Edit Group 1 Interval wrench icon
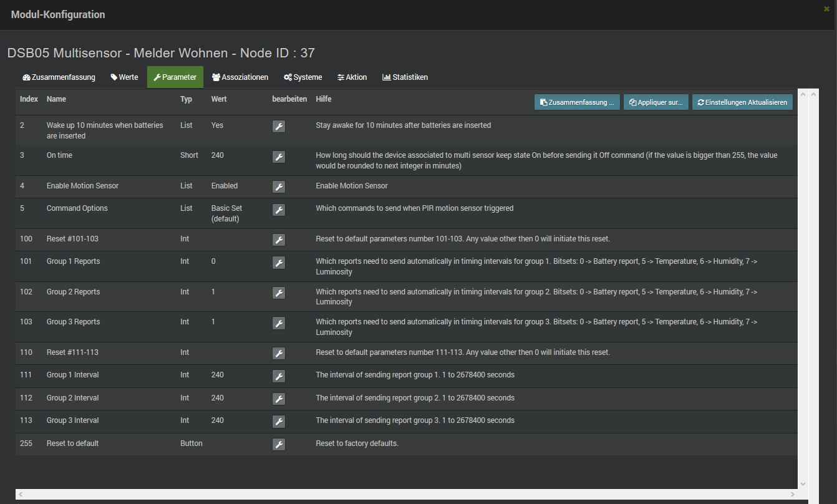This screenshot has width=837, height=504. pos(279,376)
